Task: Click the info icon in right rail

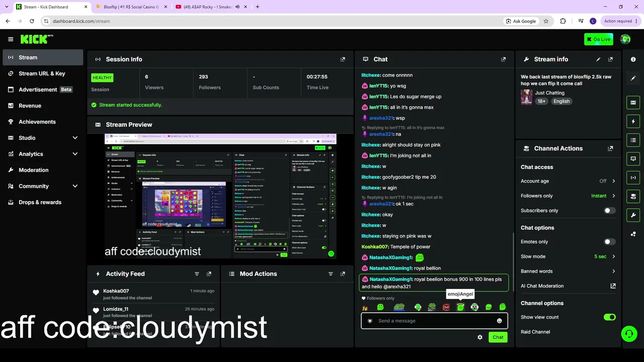Action: pos(633,59)
